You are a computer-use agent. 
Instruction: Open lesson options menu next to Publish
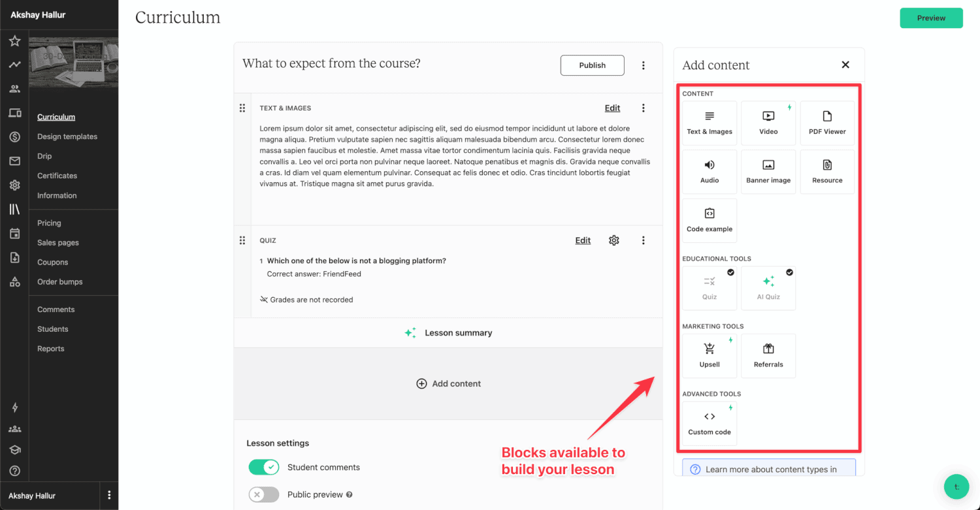pos(644,65)
